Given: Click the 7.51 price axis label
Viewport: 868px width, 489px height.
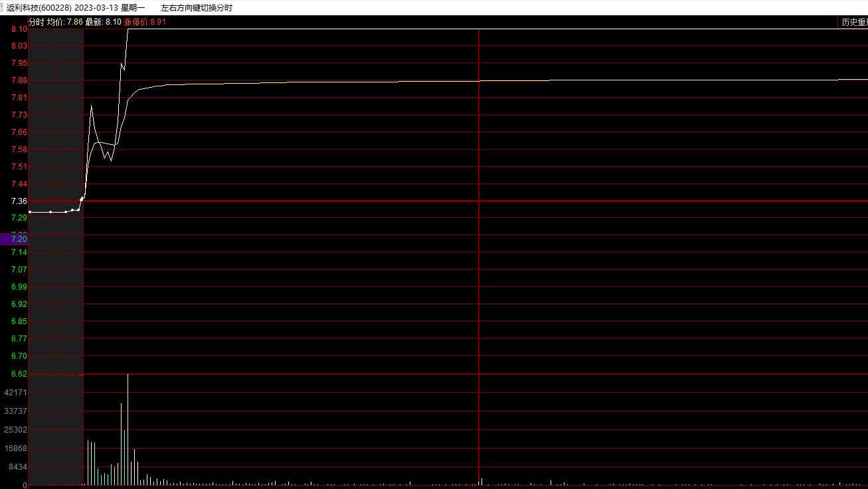Looking at the screenshot, I should click(19, 167).
